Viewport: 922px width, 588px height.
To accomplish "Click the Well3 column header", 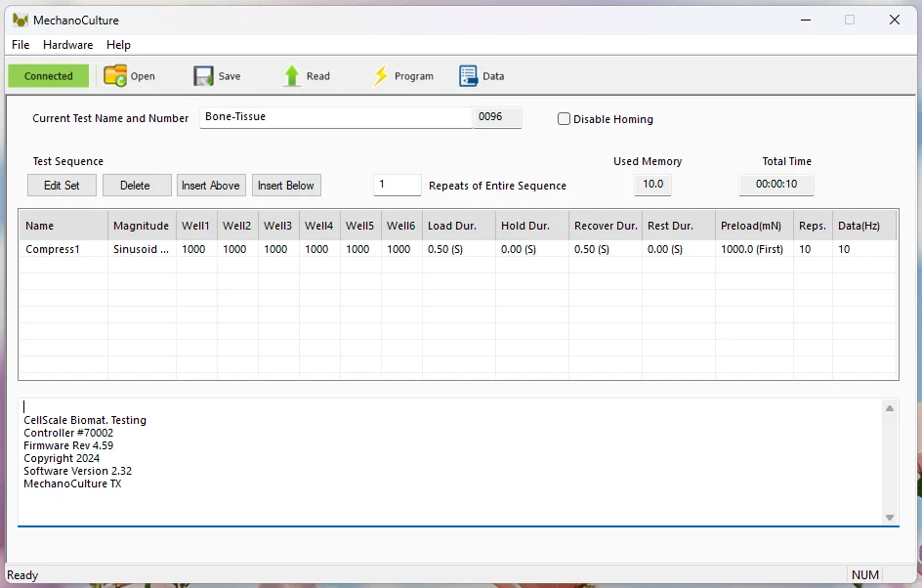I will pos(278,226).
